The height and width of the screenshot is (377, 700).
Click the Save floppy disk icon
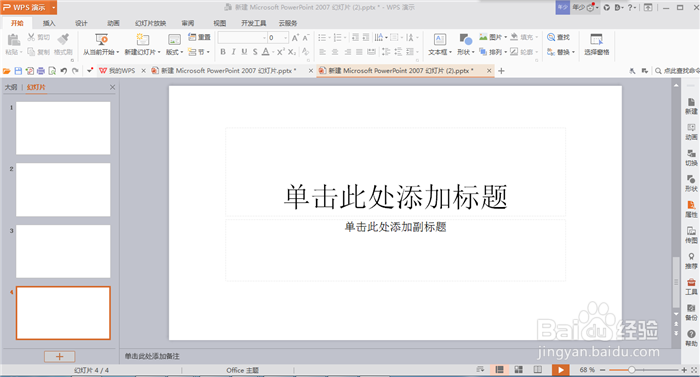(x=18, y=71)
